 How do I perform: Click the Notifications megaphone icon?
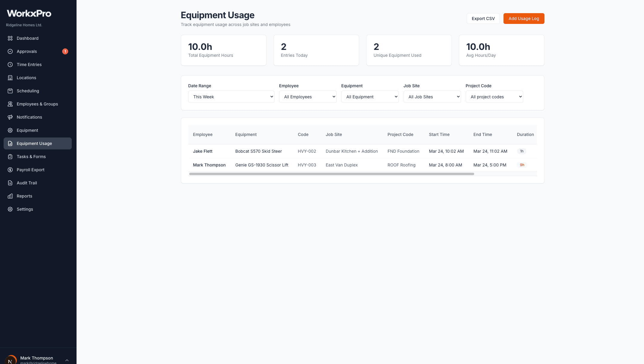[10, 117]
